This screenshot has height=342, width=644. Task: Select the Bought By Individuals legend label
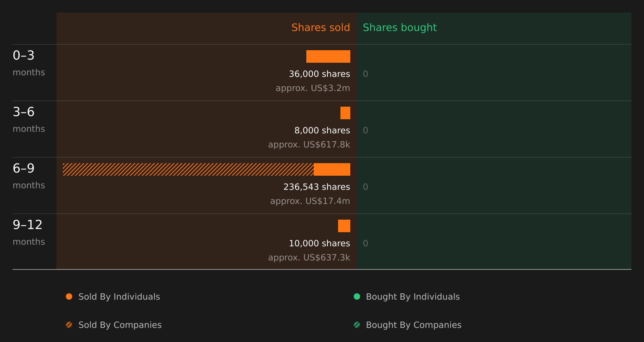(x=413, y=297)
